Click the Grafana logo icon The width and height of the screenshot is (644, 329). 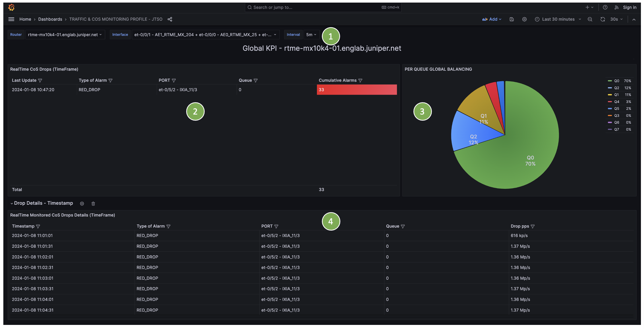click(x=11, y=7)
